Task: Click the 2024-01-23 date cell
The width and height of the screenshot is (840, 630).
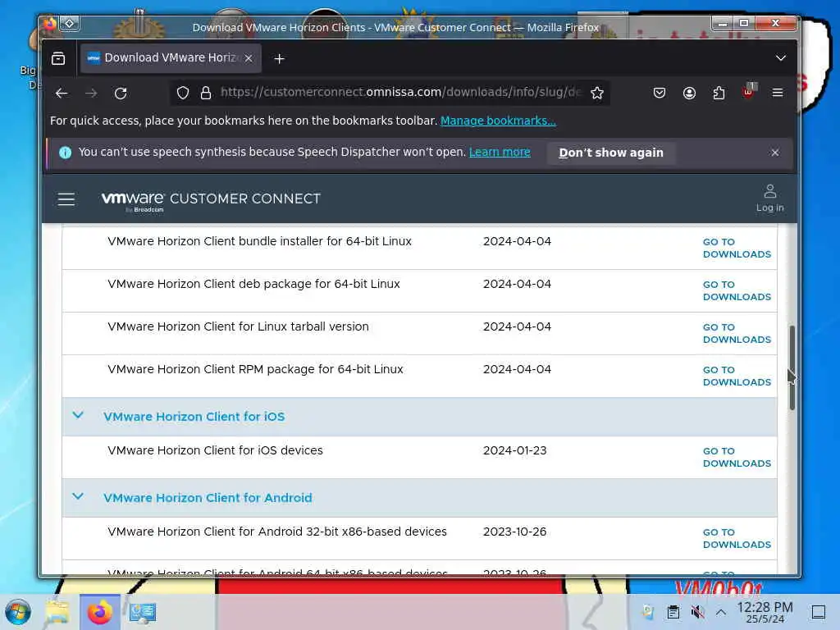Action: [515, 450]
